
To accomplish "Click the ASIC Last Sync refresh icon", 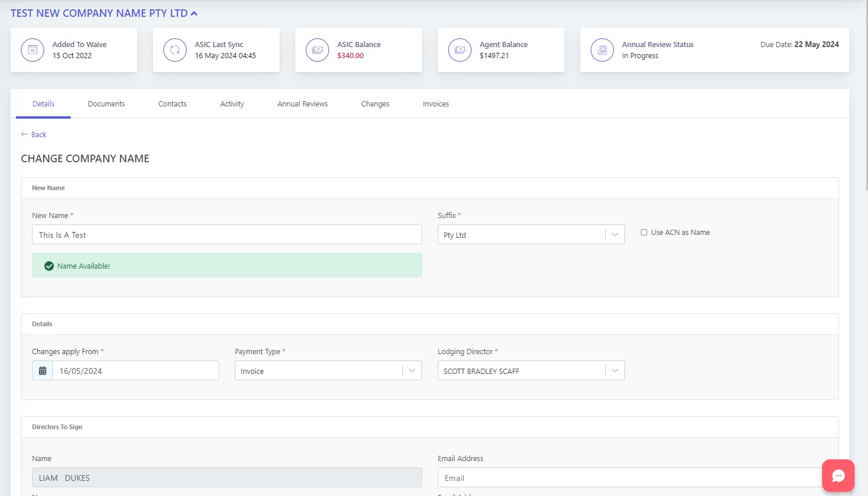I will (x=175, y=50).
